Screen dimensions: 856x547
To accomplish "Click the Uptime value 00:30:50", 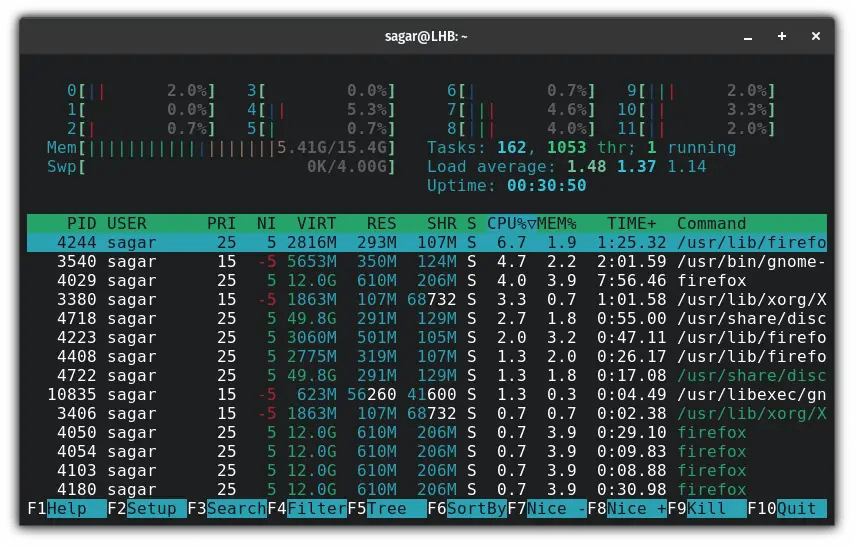I will click(546, 186).
